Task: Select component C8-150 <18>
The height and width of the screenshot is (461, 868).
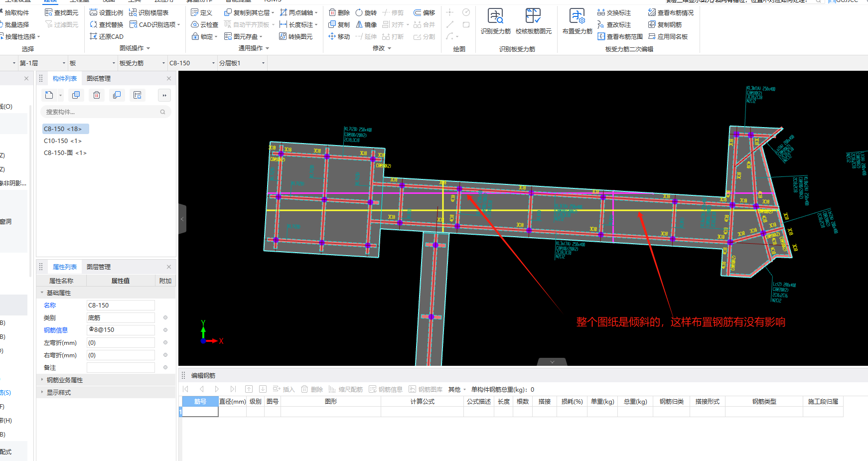Action: point(65,129)
